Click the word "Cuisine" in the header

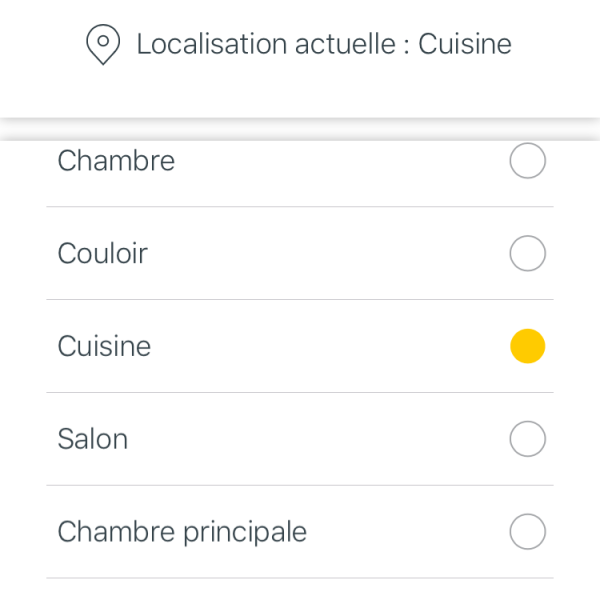(464, 45)
